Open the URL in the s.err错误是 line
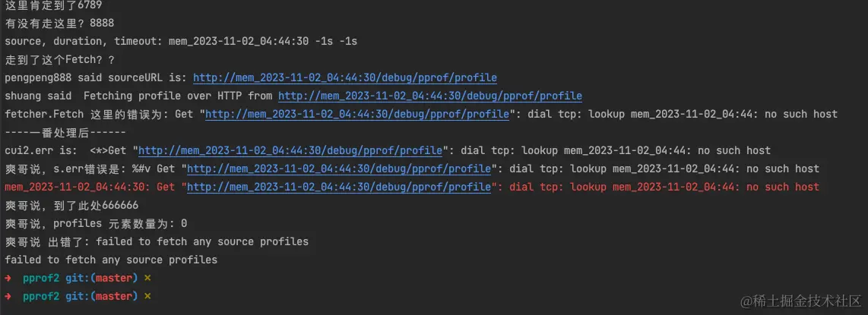The image size is (868, 315). (x=339, y=169)
